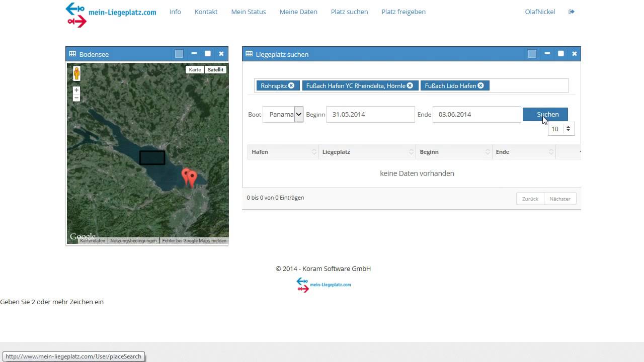
Task: Close the Liegeplatz suchen panel
Action: 575,53
